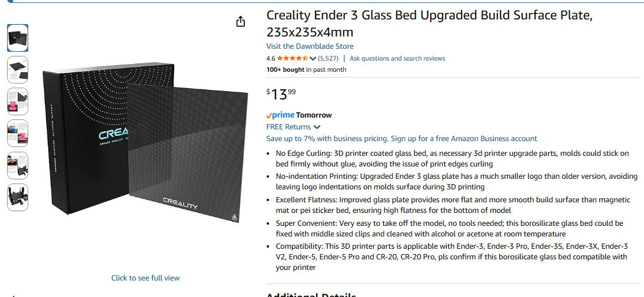Open the FREE Returns details
The width and height of the screenshot is (644, 297).
[x=288, y=127]
